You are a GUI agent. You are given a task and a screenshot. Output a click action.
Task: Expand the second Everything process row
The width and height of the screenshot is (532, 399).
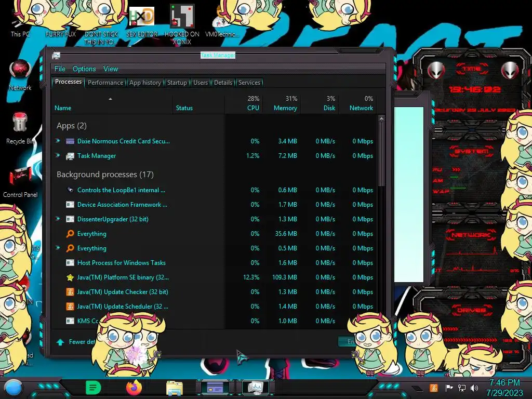pos(58,248)
